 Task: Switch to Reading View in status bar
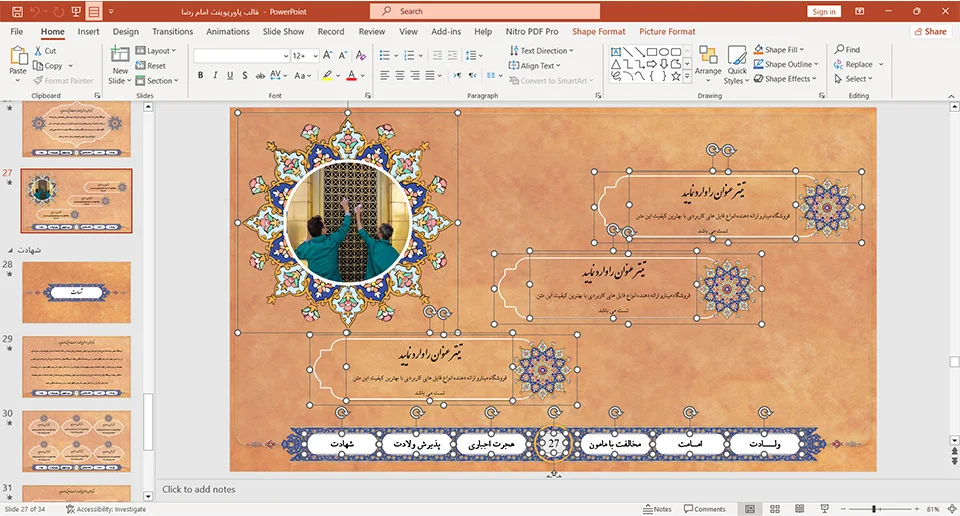pyautogui.click(x=799, y=509)
